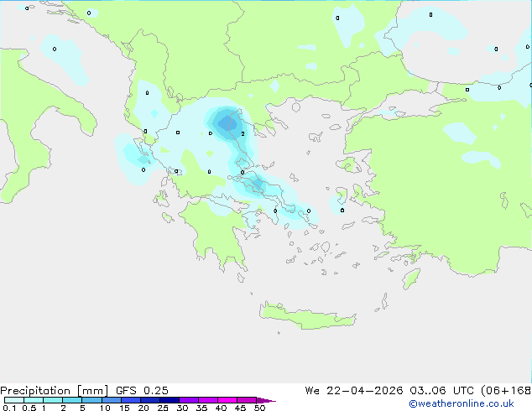
Task: Click the 15–20 mm legend color swatch
Action: (130, 400)
